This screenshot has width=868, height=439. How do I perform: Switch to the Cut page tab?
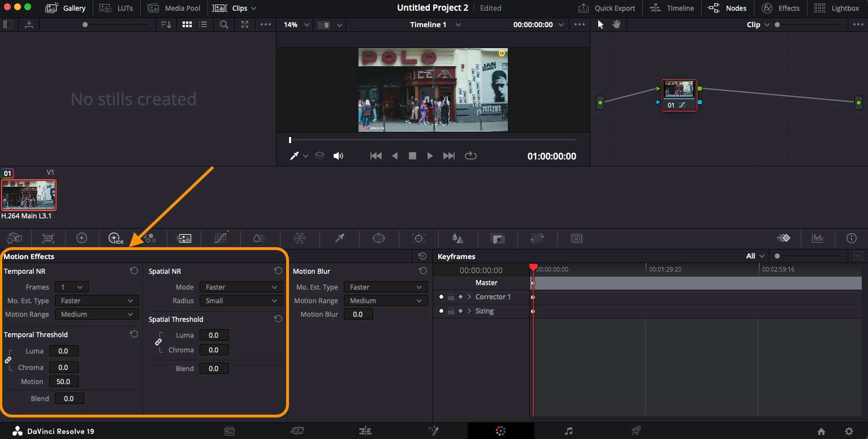pos(297,431)
